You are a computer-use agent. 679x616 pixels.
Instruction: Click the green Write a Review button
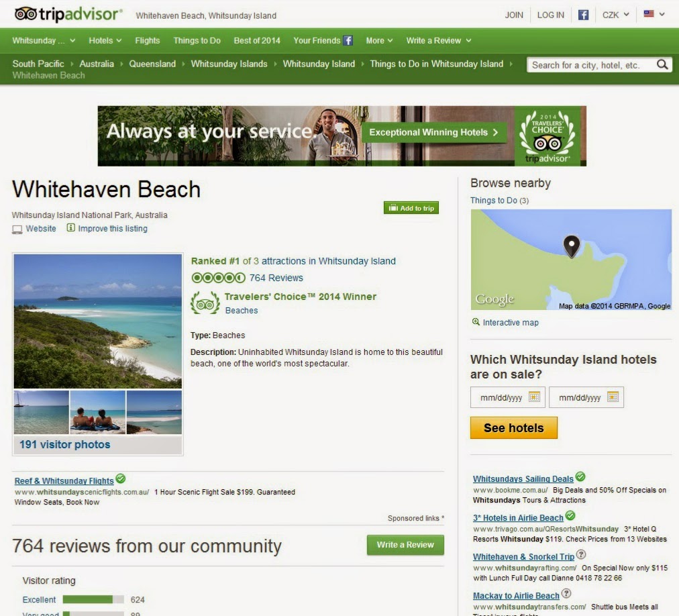405,545
